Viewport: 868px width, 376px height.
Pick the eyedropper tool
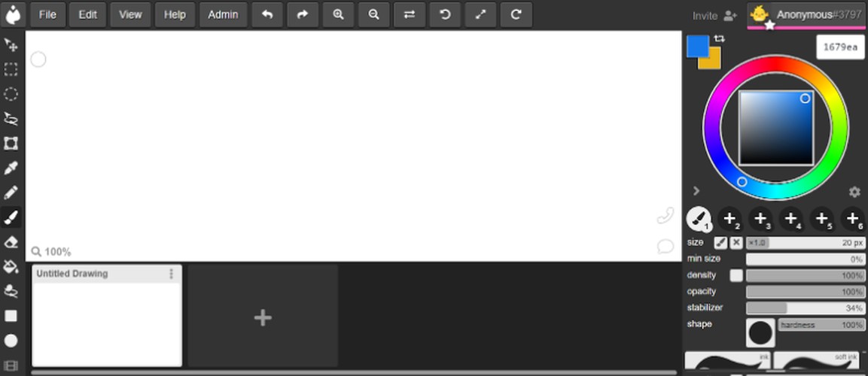(x=11, y=168)
